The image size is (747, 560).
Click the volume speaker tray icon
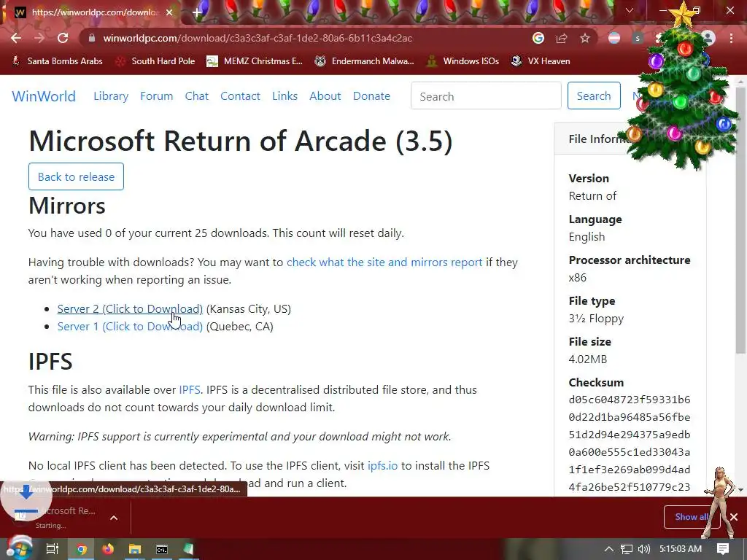644,549
